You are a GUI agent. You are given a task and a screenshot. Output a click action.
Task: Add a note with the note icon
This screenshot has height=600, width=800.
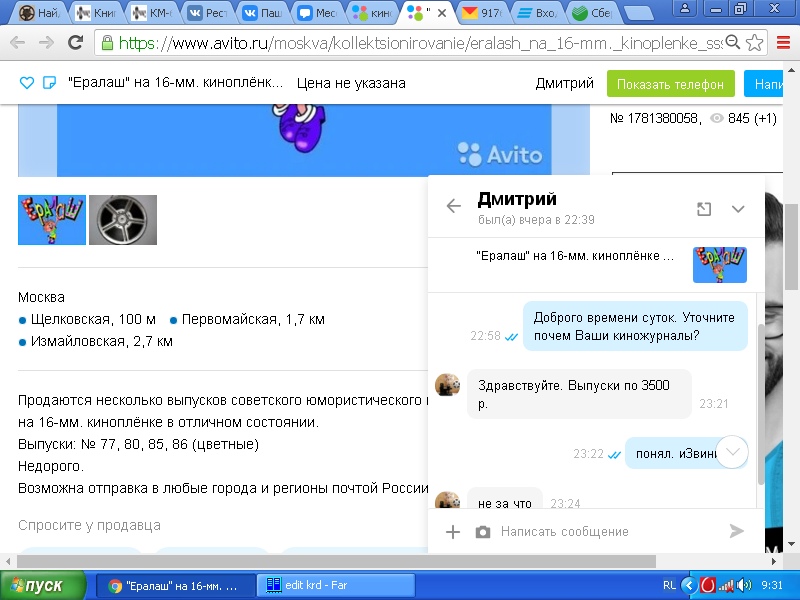point(49,83)
